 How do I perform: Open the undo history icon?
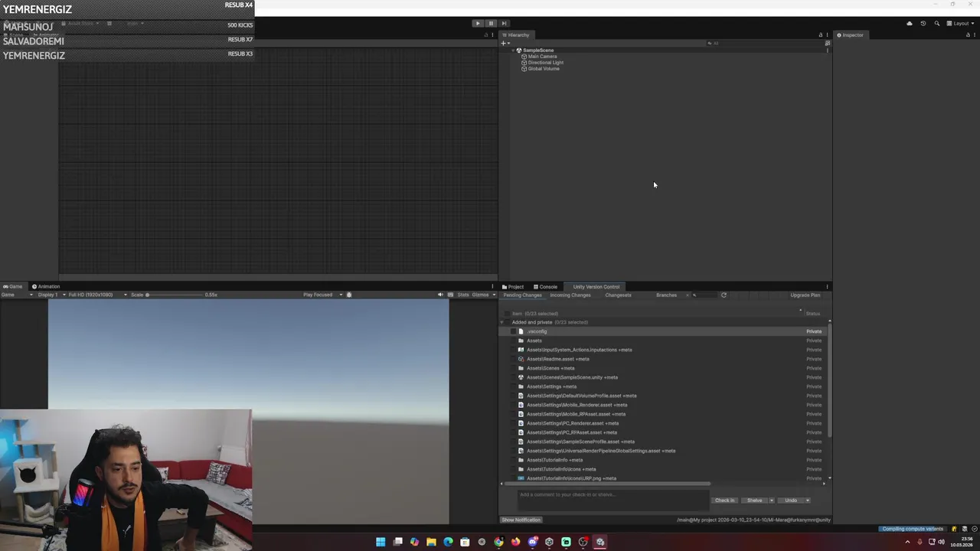(x=923, y=24)
